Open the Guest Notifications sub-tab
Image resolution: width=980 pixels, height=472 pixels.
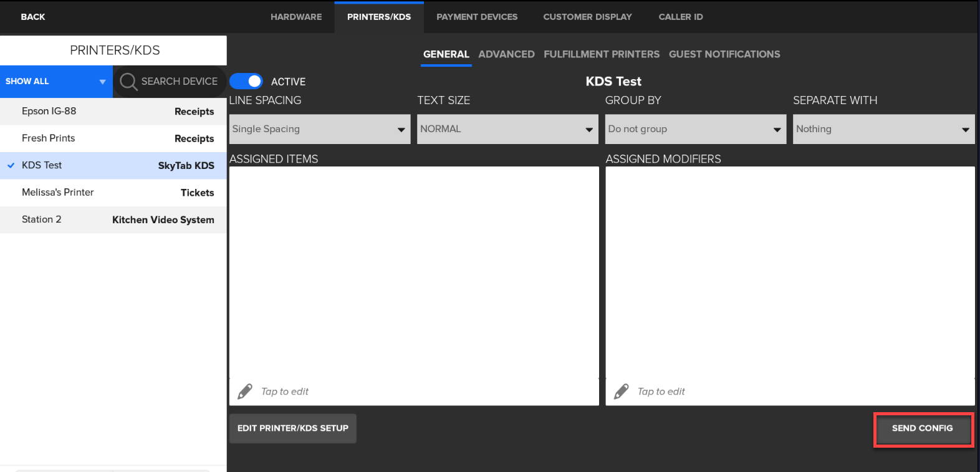point(724,54)
